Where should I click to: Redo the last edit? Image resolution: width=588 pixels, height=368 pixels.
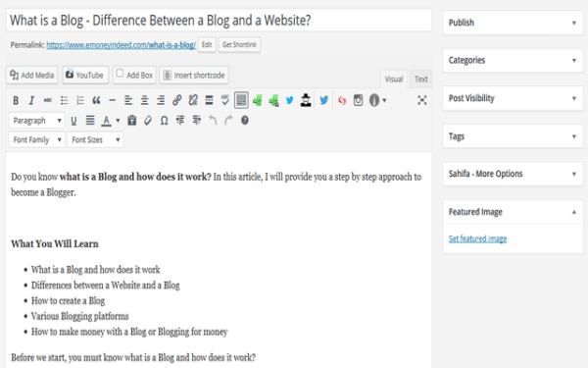pos(228,121)
